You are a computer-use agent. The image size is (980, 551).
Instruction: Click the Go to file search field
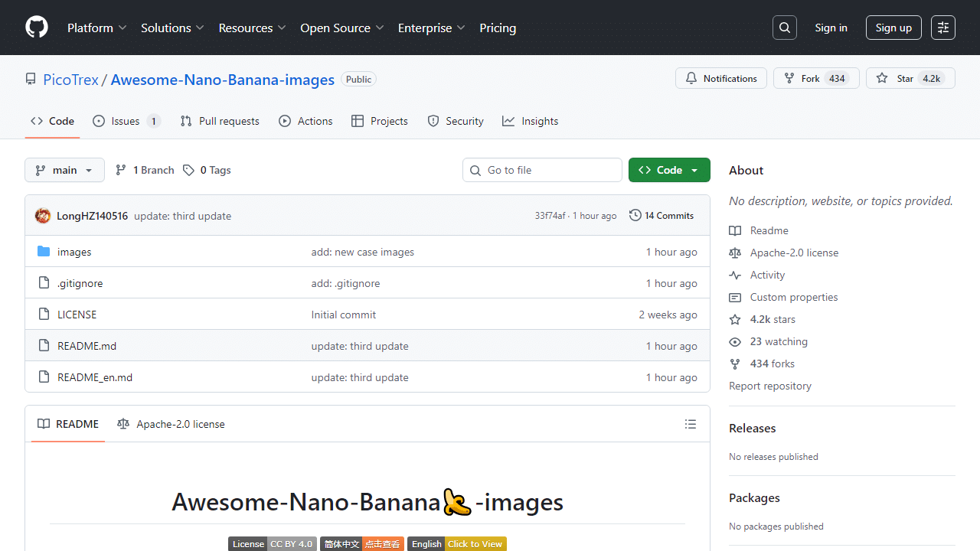point(542,170)
